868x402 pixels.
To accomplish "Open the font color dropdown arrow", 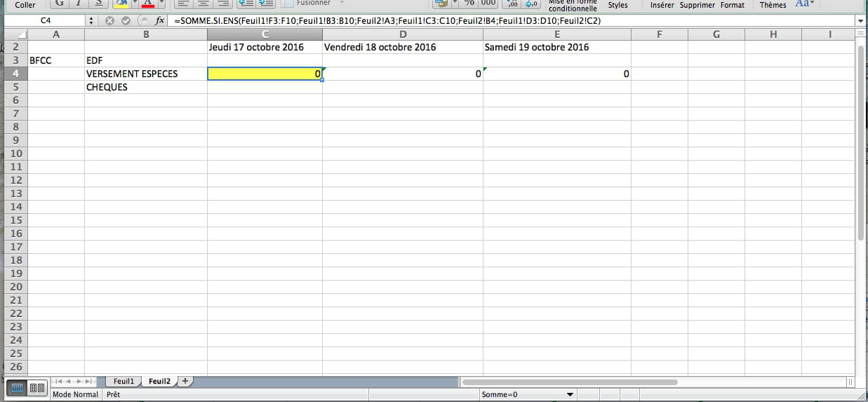I will (x=161, y=4).
